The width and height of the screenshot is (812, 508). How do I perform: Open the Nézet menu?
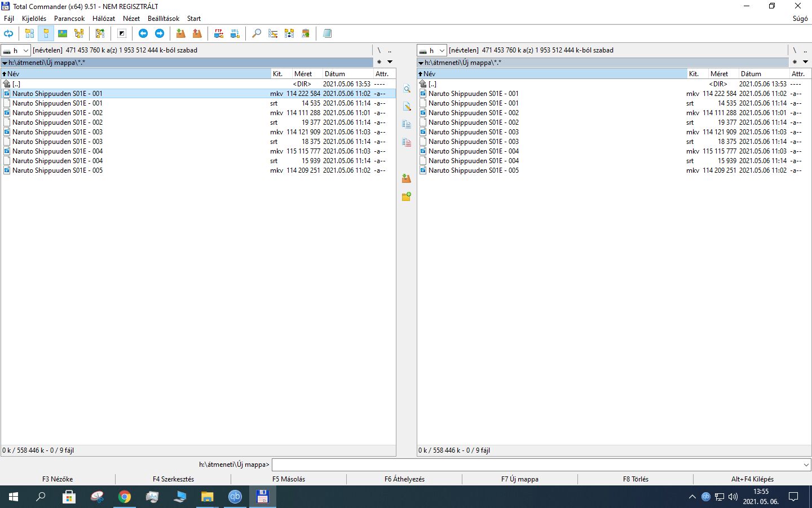click(x=131, y=19)
